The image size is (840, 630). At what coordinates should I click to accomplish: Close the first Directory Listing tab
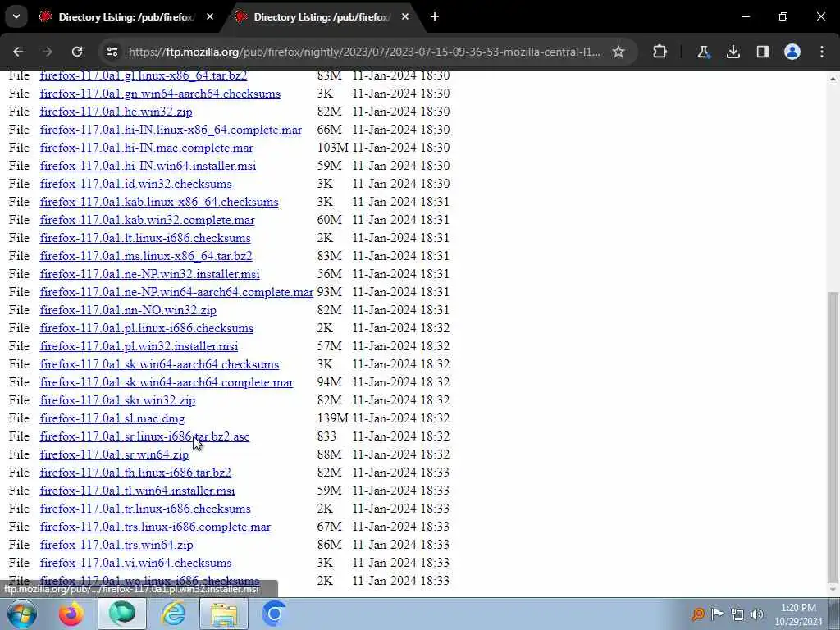210,17
